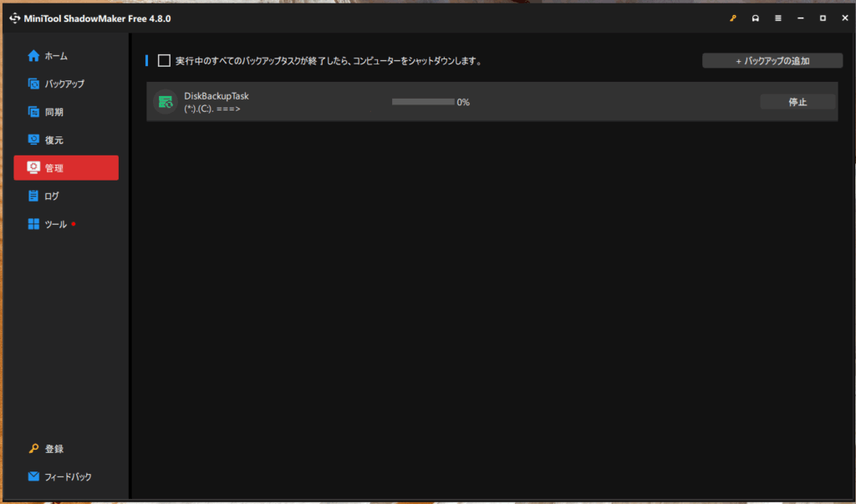This screenshot has width=856, height=504.
Task: Click the Home icon in sidebar
Action: click(33, 56)
